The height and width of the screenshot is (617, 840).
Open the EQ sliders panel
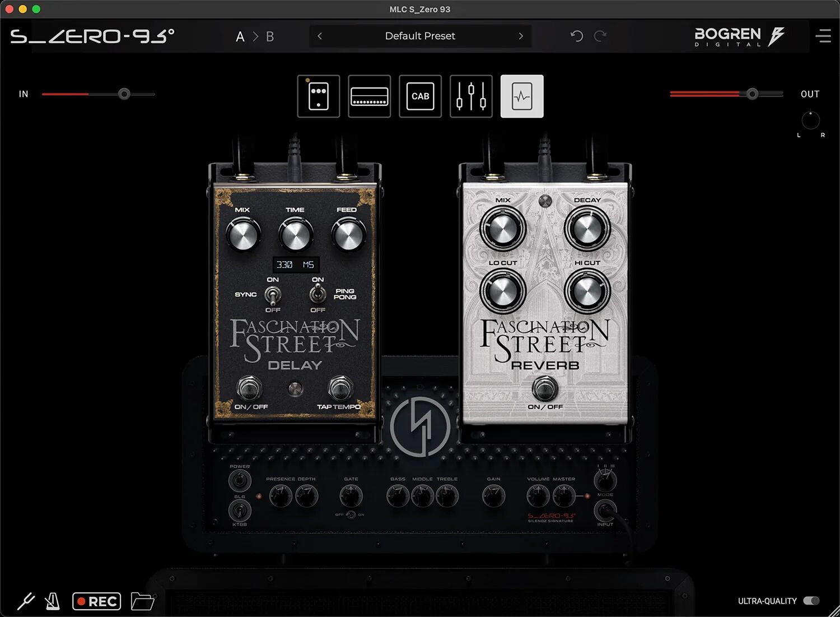[471, 96]
